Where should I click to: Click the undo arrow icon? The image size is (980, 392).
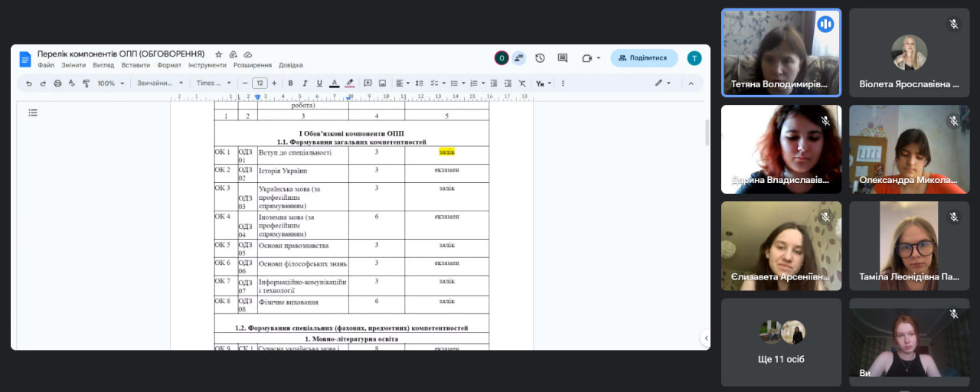coord(29,83)
